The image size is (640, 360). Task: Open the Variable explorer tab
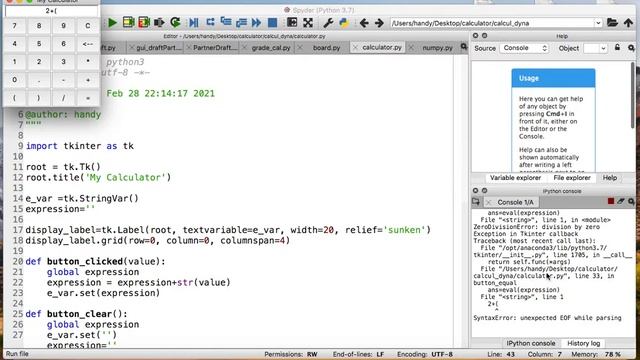(x=515, y=178)
